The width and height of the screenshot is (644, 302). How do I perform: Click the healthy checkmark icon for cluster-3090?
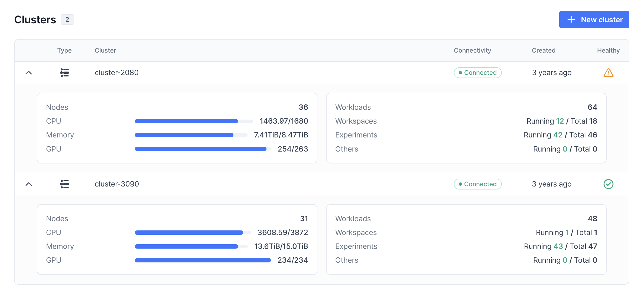(608, 184)
